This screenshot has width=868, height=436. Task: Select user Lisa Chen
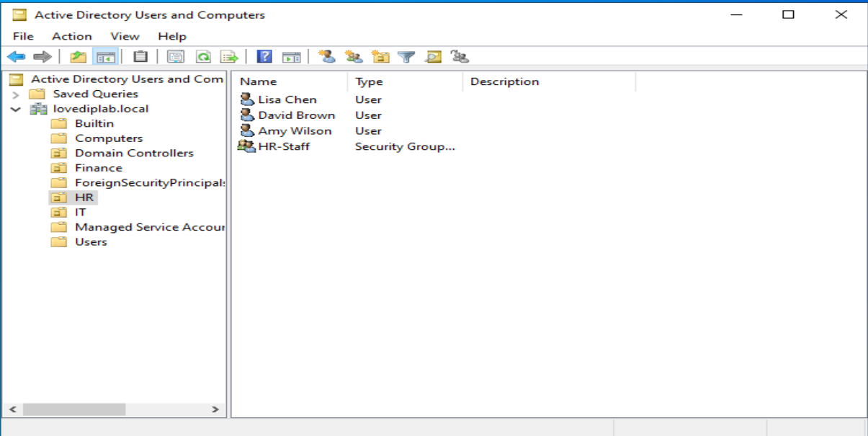tap(287, 99)
